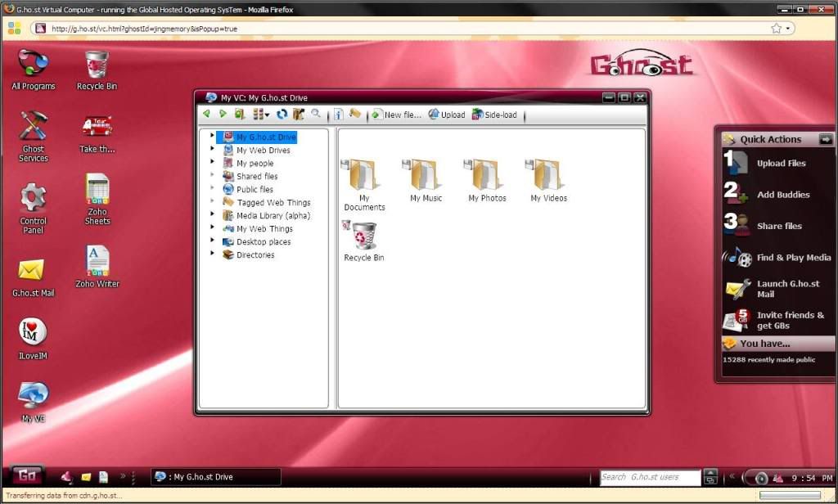Refresh the file listing
The width and height of the screenshot is (838, 504).
(x=282, y=114)
